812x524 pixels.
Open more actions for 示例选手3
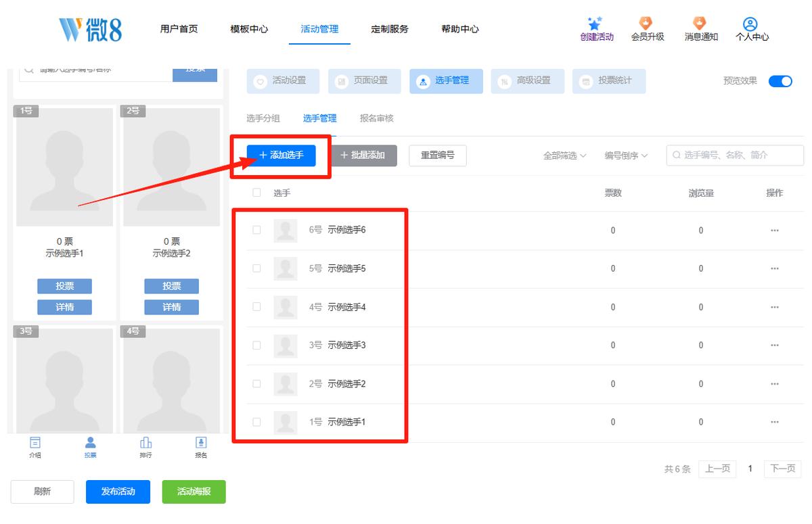click(x=775, y=346)
